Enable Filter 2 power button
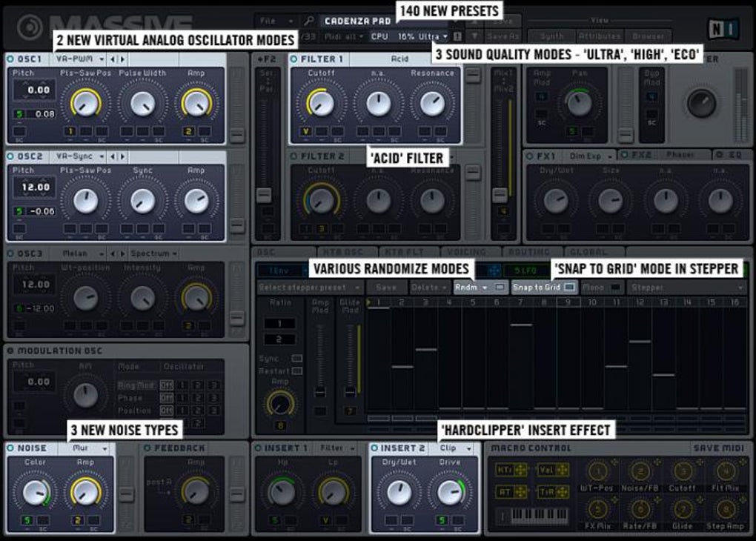 (294, 156)
